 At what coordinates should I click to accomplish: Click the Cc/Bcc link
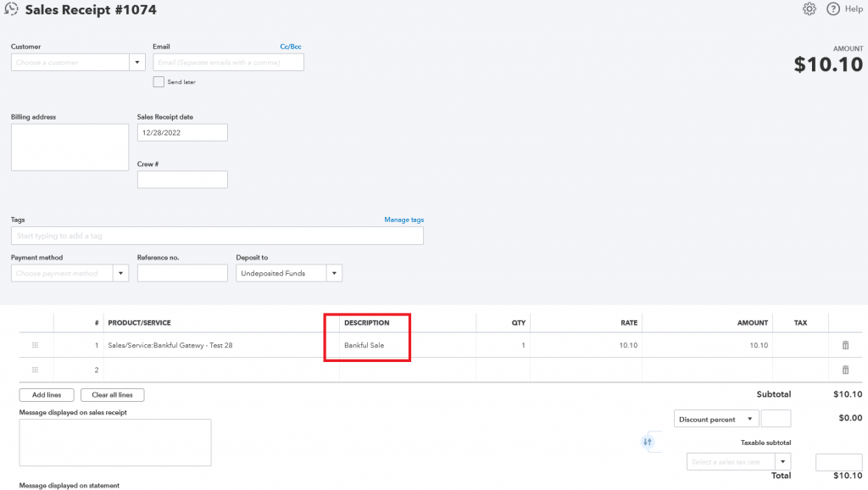[291, 47]
